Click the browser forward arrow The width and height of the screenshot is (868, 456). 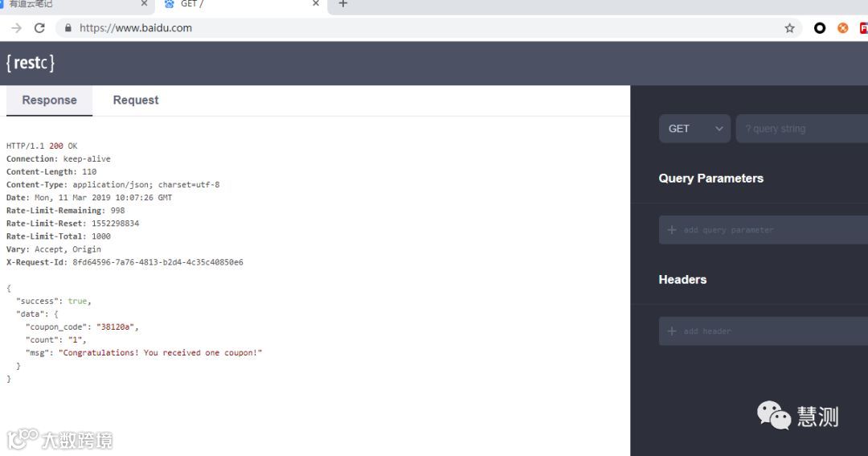(x=17, y=28)
